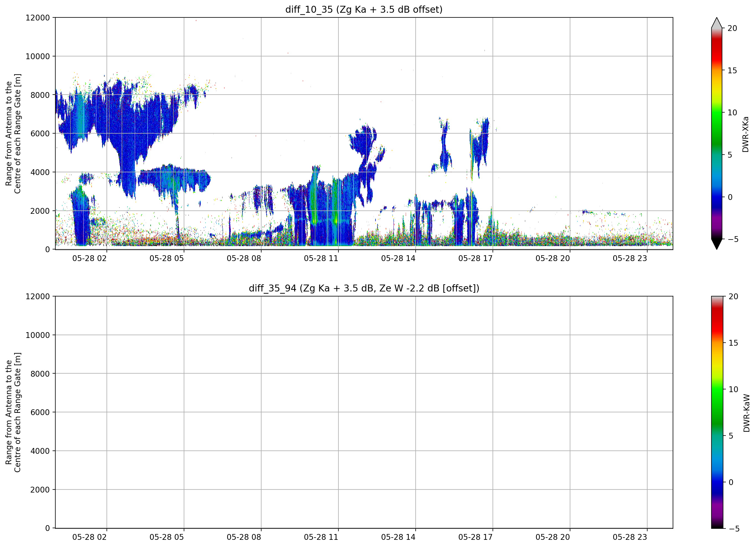Viewport: 756px width, 547px height.
Task: Click the top plot title diff_10_35
Action: tap(364, 9)
